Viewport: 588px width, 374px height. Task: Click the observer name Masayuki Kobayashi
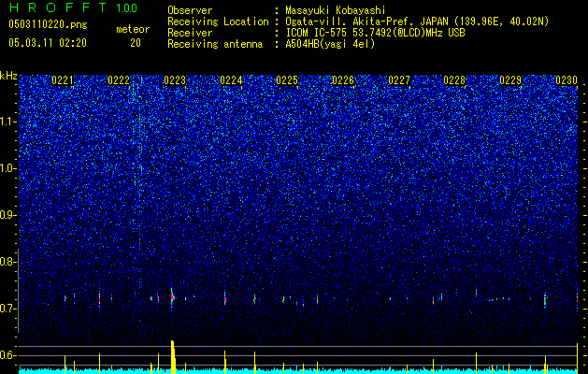click(x=336, y=10)
